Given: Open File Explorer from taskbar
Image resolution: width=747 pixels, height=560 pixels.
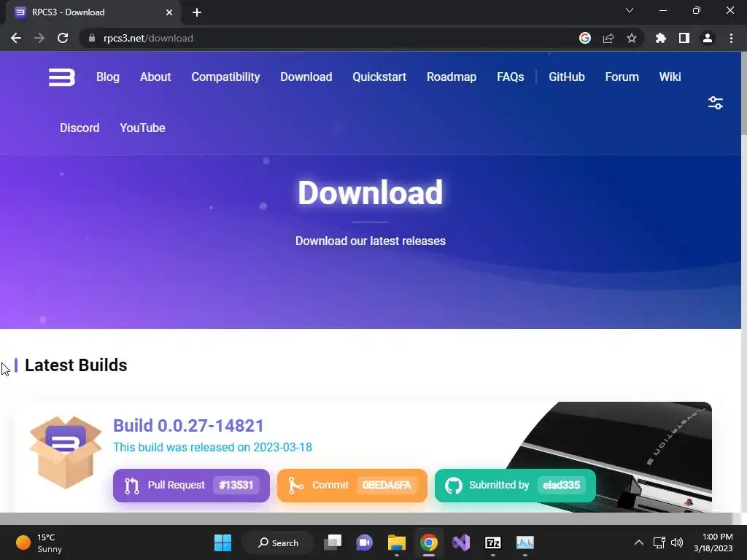Looking at the screenshot, I should pyautogui.click(x=396, y=542).
